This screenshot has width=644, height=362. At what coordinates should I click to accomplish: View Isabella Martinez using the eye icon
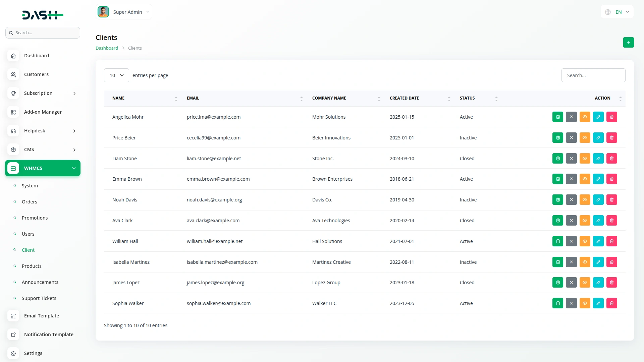point(585,262)
